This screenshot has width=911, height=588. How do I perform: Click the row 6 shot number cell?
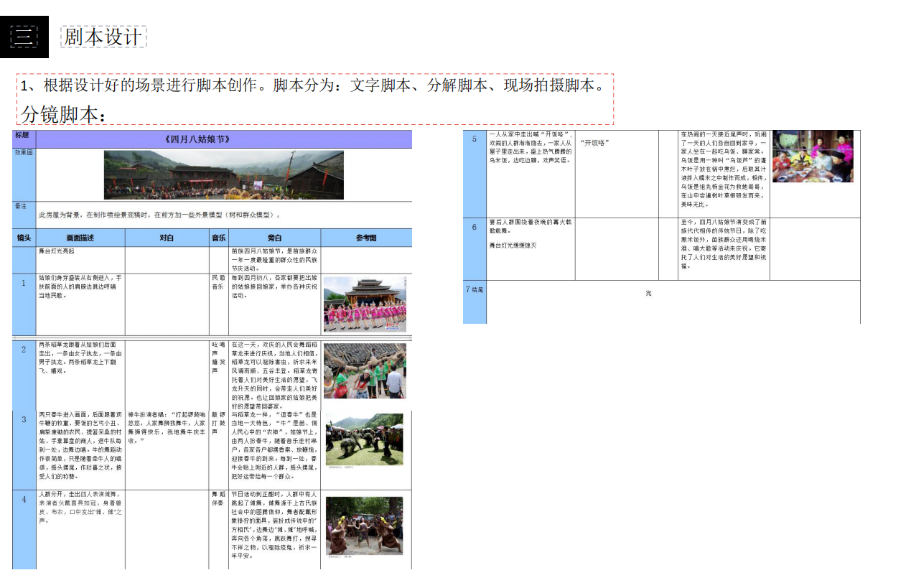tap(473, 227)
